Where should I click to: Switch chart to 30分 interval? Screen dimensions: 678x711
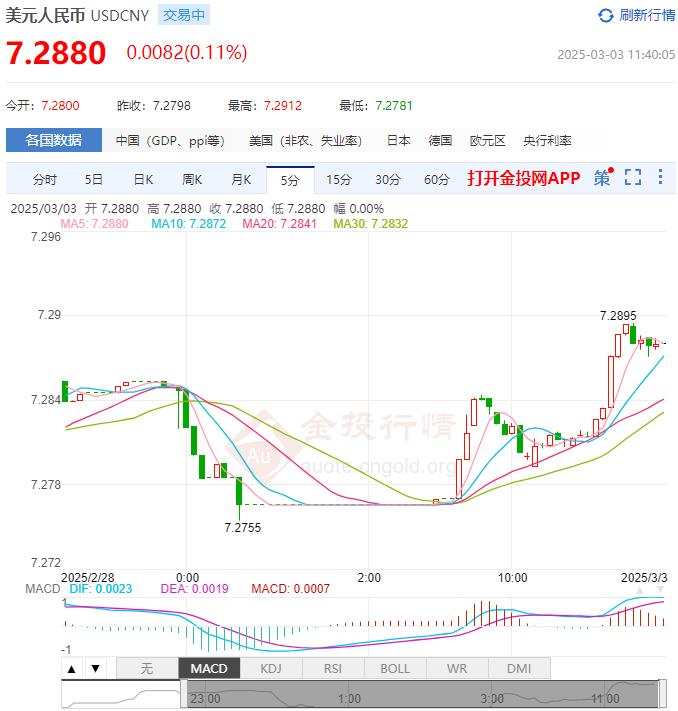point(388,180)
